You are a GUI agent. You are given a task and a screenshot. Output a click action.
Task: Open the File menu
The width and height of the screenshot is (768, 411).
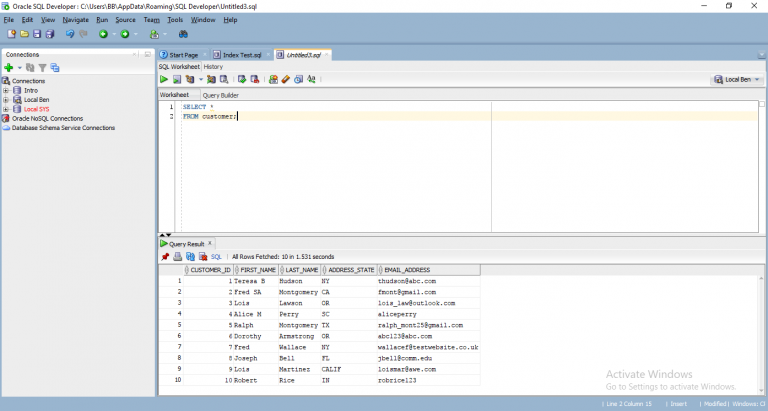pos(9,20)
